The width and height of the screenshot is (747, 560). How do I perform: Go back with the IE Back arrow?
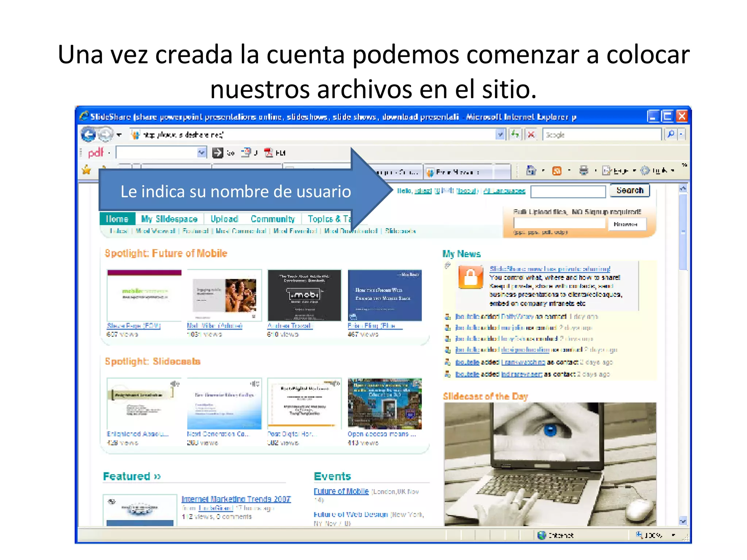(88, 135)
